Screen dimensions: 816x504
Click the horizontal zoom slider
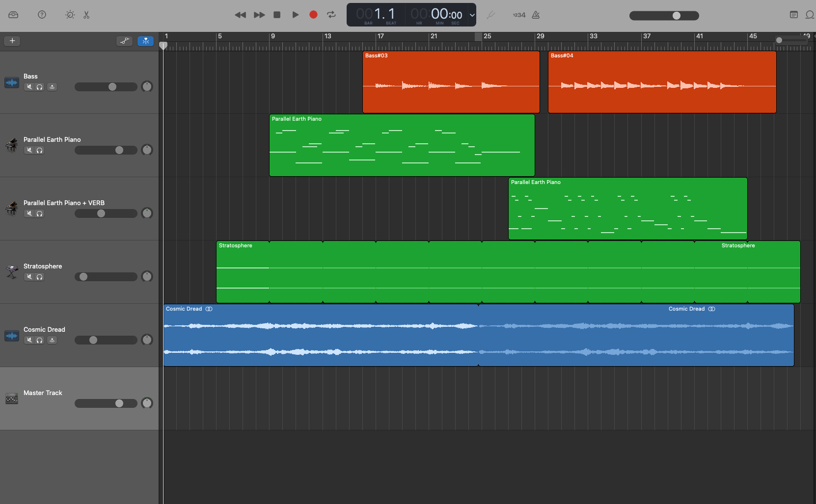pos(791,40)
